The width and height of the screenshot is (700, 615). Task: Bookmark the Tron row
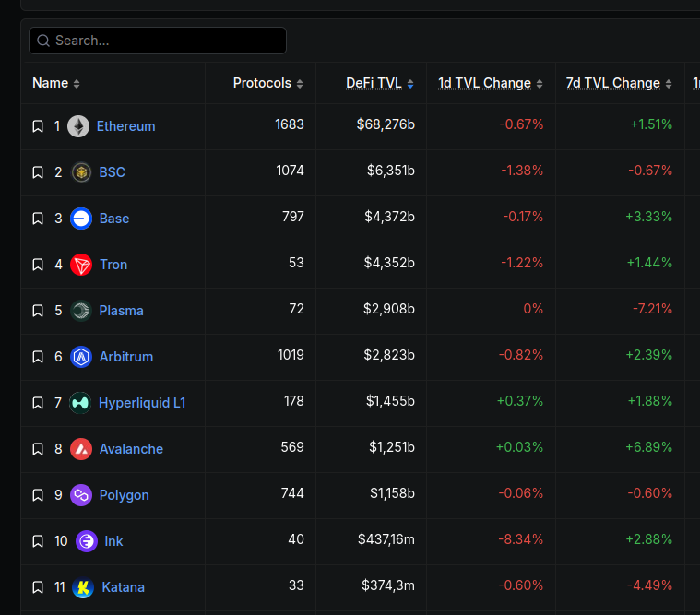coord(38,265)
